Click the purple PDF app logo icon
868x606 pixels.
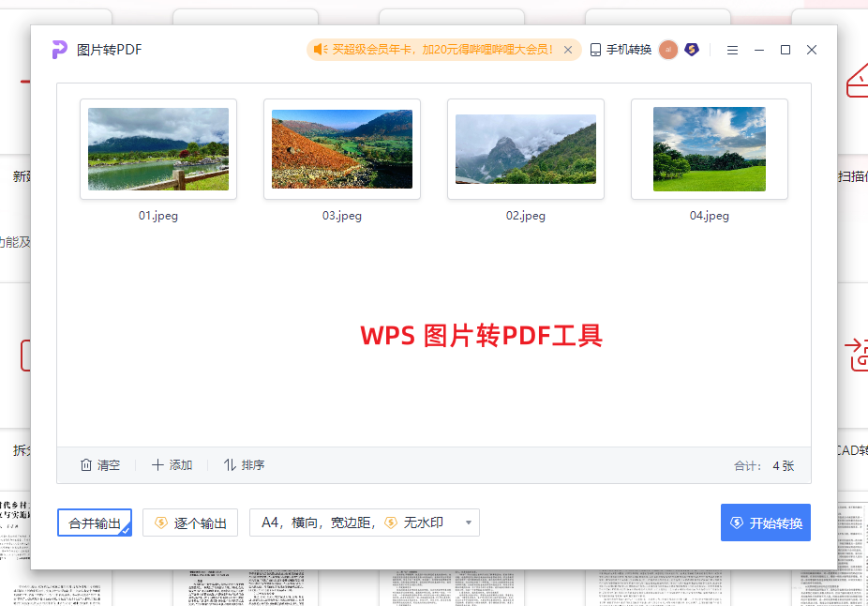(x=59, y=50)
